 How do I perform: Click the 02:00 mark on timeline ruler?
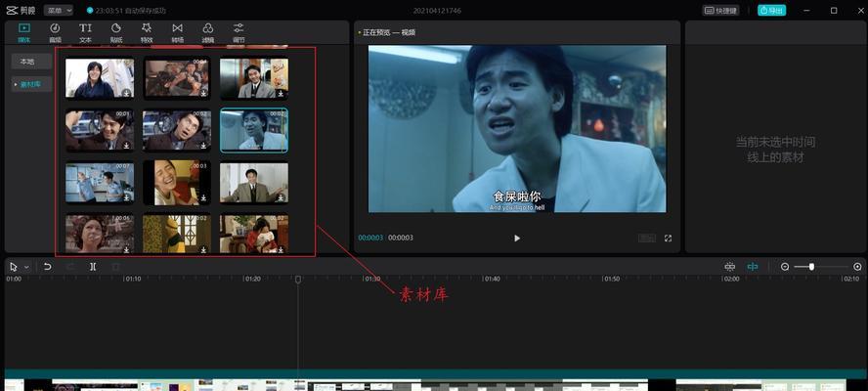(x=731, y=280)
